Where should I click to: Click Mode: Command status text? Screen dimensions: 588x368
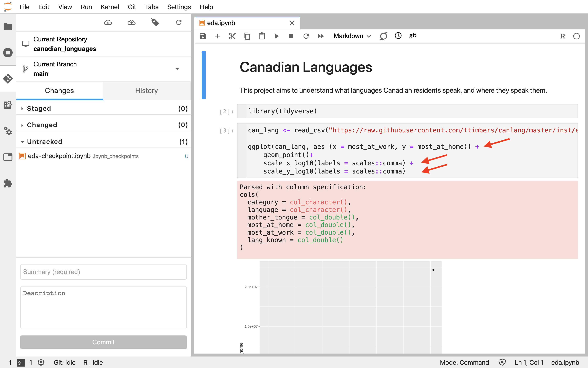coord(464,362)
